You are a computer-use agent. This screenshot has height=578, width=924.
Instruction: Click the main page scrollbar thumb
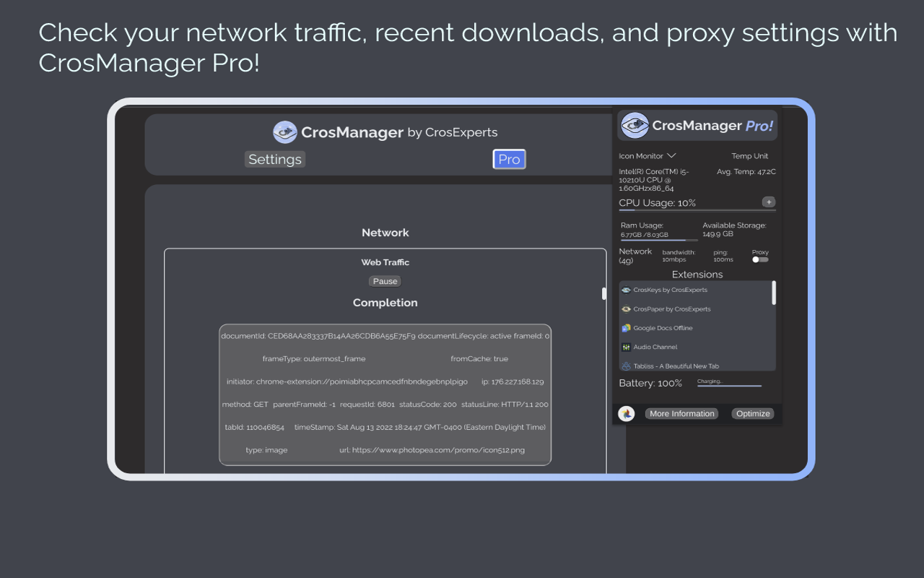pos(604,293)
